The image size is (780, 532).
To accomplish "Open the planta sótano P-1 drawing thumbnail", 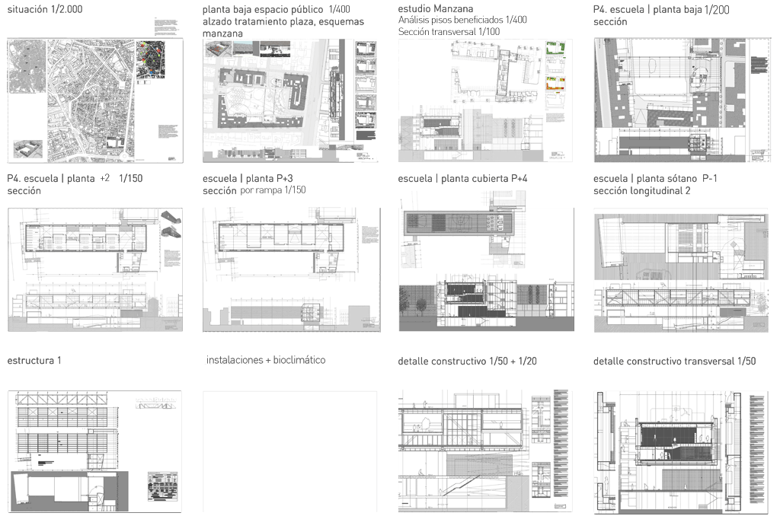I will [x=680, y=269].
